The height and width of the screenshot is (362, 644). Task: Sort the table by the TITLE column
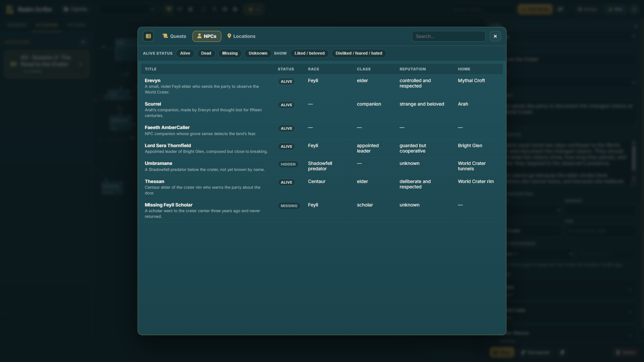pos(151,69)
